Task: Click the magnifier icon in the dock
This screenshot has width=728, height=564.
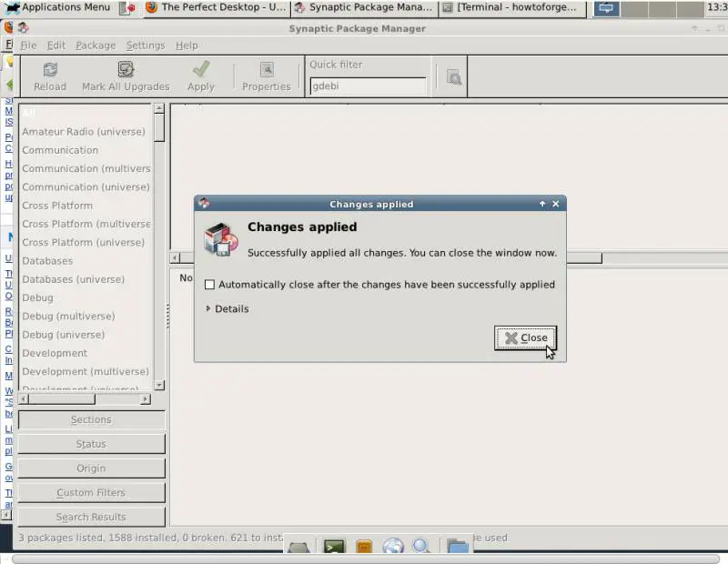Action: [x=421, y=547]
